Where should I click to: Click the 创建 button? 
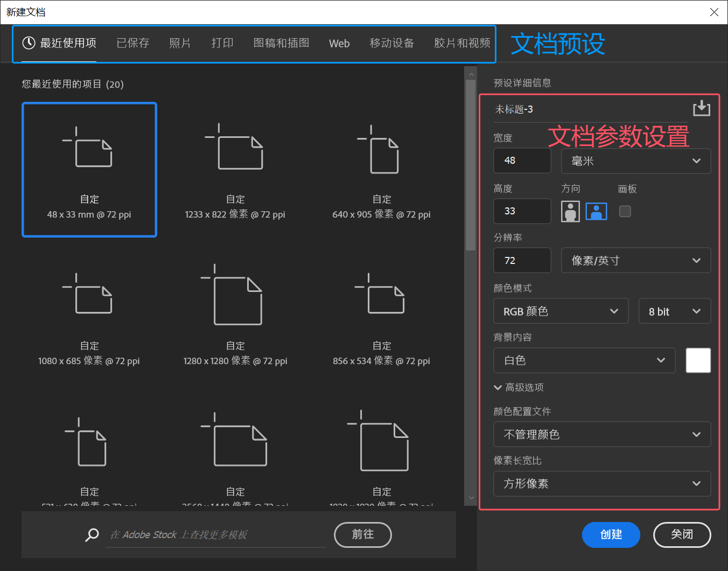(611, 535)
